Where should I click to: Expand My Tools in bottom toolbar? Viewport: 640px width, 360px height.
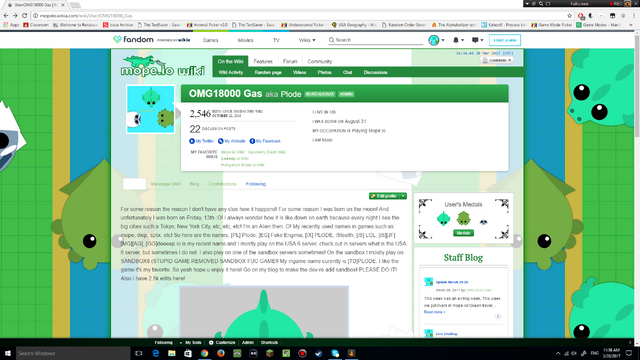(191, 342)
